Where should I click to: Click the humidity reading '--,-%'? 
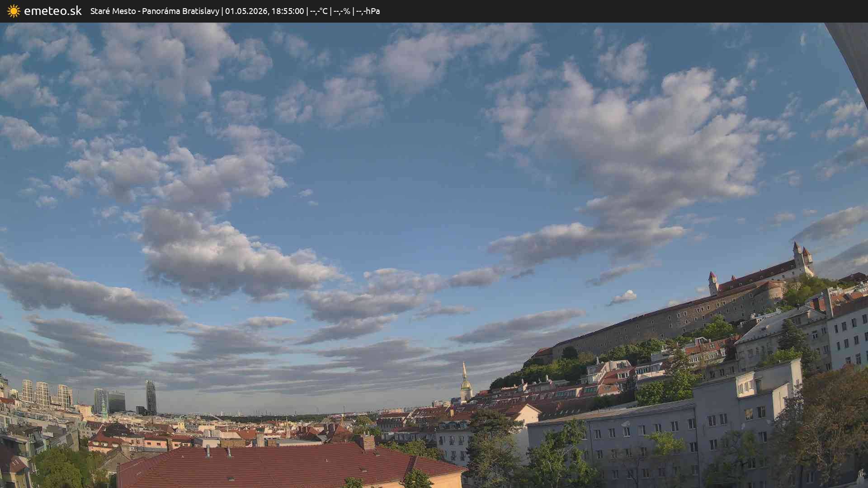coord(342,11)
